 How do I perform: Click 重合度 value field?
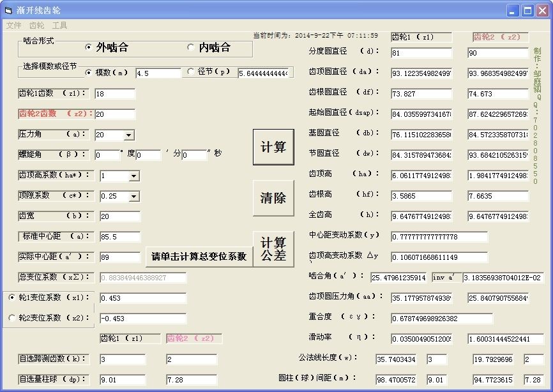pyautogui.click(x=442, y=319)
